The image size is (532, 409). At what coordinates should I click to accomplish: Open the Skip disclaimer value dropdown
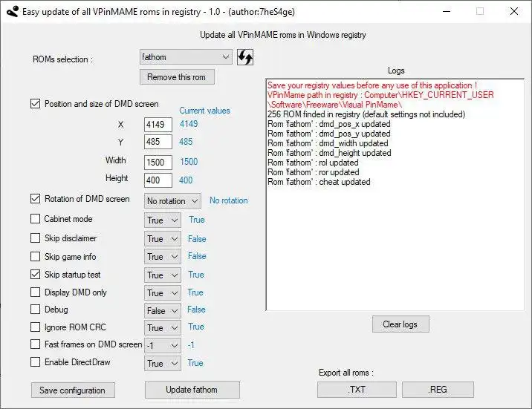(x=163, y=239)
